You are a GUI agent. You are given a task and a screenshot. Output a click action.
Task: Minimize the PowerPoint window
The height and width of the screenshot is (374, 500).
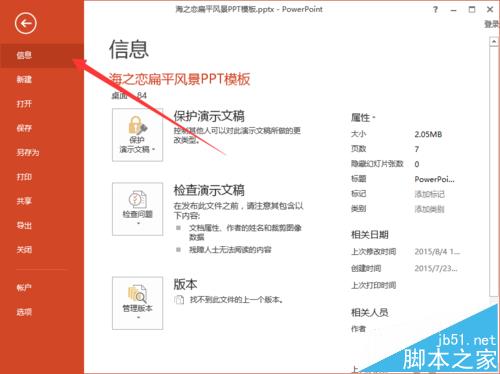tap(453, 10)
